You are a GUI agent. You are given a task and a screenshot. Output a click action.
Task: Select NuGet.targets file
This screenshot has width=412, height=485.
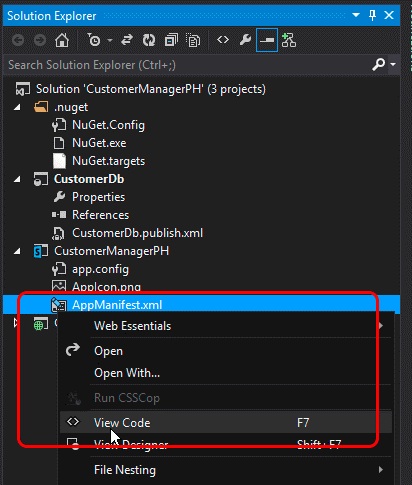click(108, 161)
